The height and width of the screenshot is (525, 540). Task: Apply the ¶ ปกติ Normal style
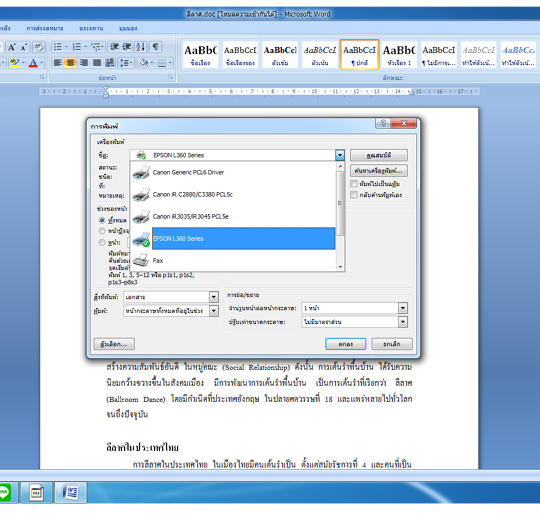(x=360, y=55)
